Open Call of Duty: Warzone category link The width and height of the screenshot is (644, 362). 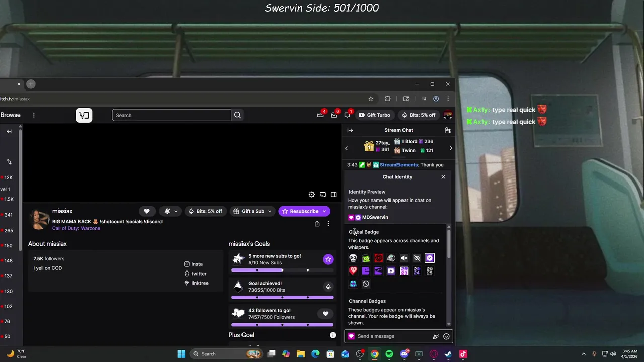pyautogui.click(x=76, y=228)
